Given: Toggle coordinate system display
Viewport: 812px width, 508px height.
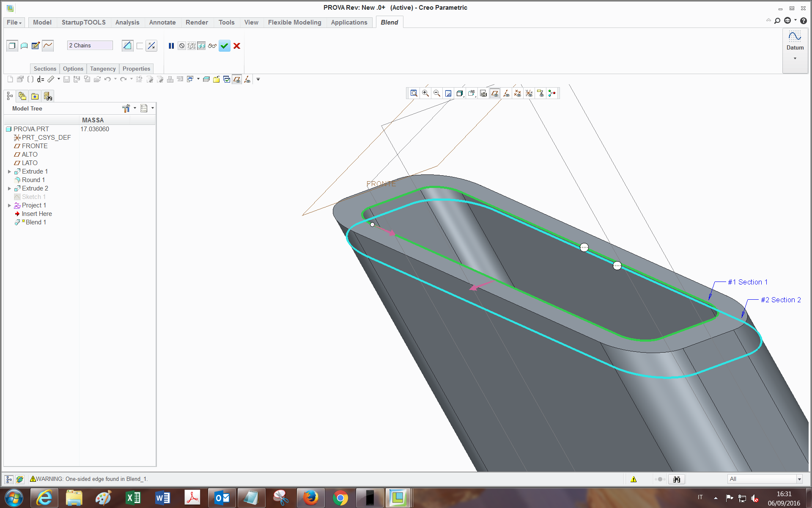Looking at the screenshot, I should point(529,93).
